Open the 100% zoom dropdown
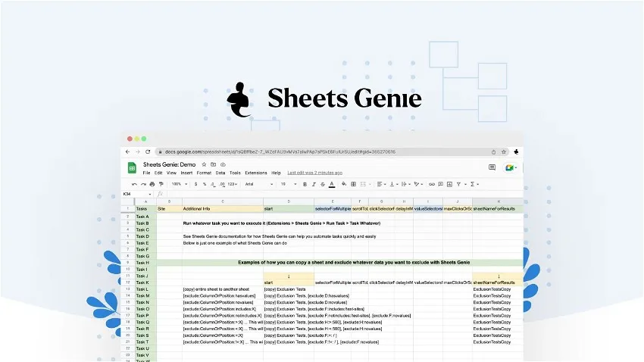644x362 pixels. pos(179,184)
